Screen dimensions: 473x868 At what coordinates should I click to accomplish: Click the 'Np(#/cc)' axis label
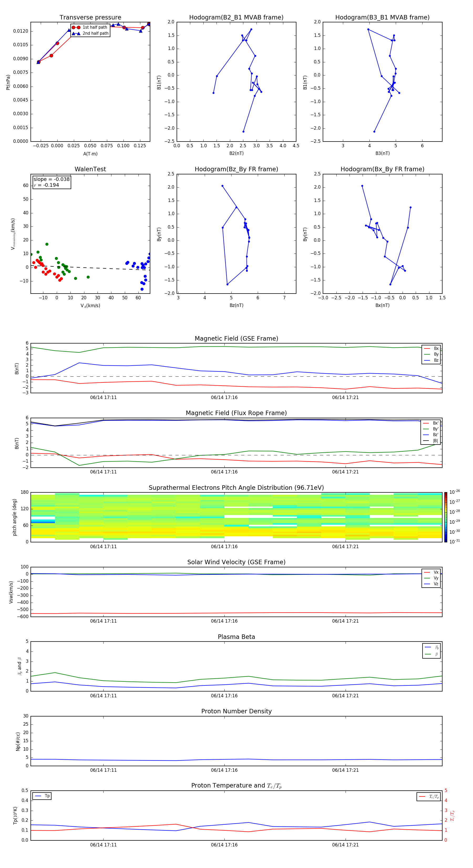(x=18, y=741)
